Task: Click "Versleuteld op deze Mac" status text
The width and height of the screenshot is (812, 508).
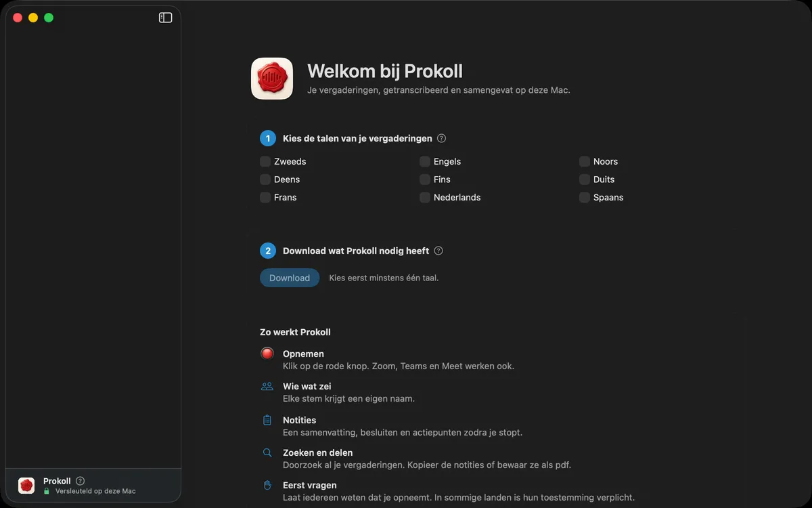Action: (95, 491)
